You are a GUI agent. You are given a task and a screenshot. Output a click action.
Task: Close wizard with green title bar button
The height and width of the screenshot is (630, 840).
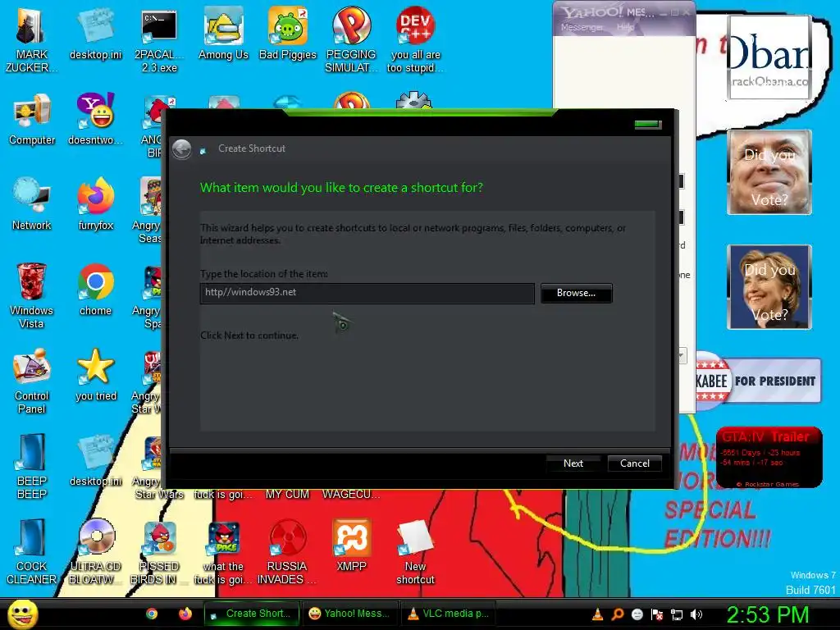point(648,125)
